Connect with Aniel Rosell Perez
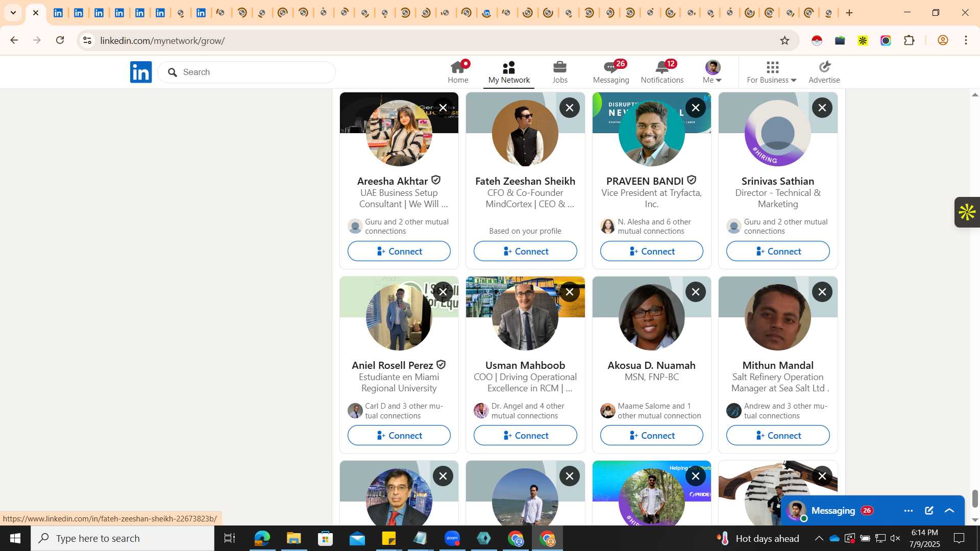 click(x=399, y=435)
